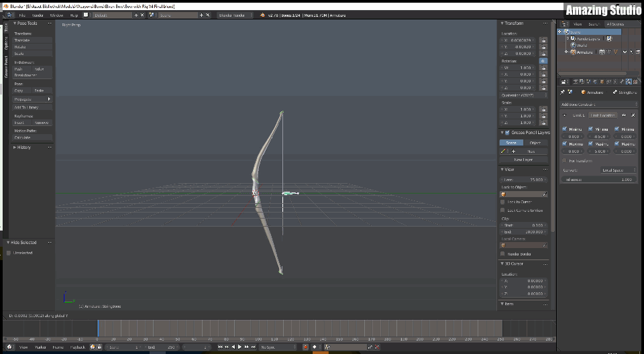Click the record auto-keyframe button in the timeline

pos(304,347)
